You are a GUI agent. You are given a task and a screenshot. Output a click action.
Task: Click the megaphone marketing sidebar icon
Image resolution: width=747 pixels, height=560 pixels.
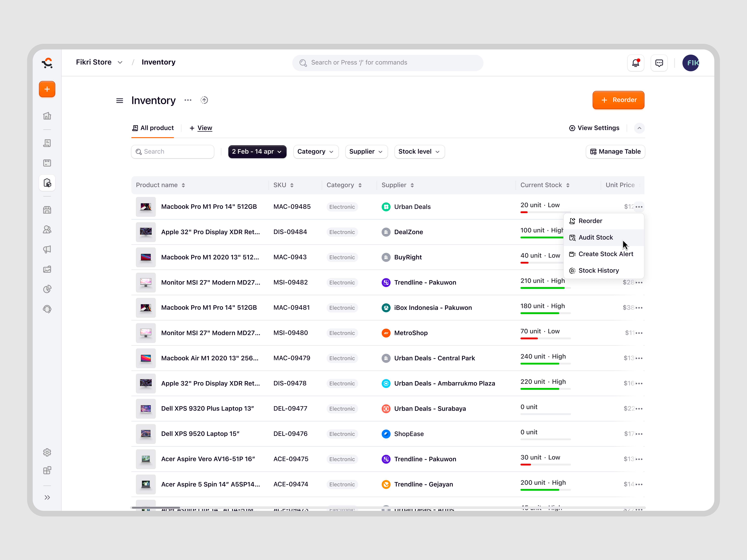pyautogui.click(x=47, y=250)
